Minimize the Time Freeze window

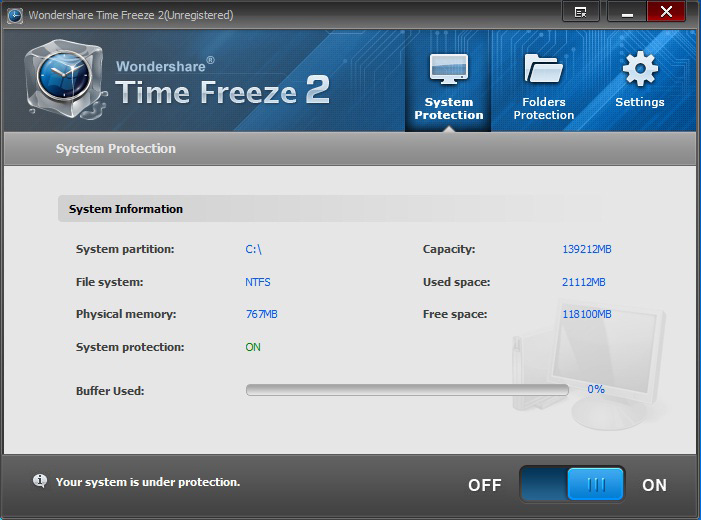[x=627, y=12]
